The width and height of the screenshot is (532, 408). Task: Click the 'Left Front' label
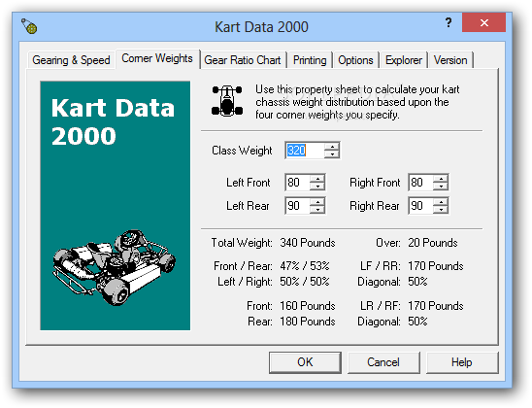(x=249, y=183)
